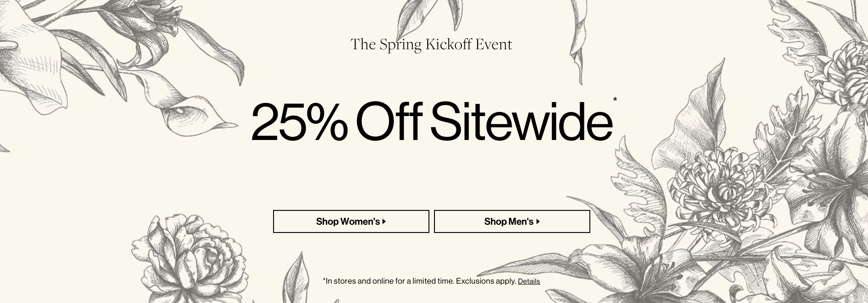Click the Shop Men's button
868x303 pixels.
pyautogui.click(x=512, y=221)
